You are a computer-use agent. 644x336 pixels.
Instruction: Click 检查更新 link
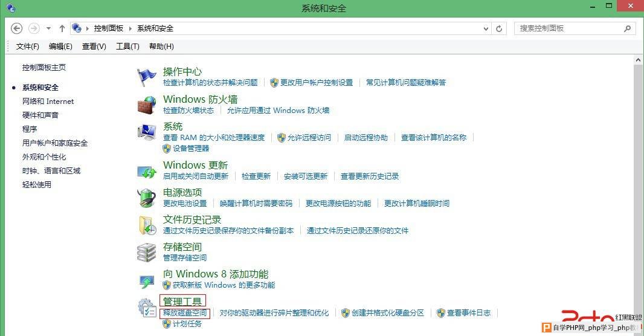[256, 176]
